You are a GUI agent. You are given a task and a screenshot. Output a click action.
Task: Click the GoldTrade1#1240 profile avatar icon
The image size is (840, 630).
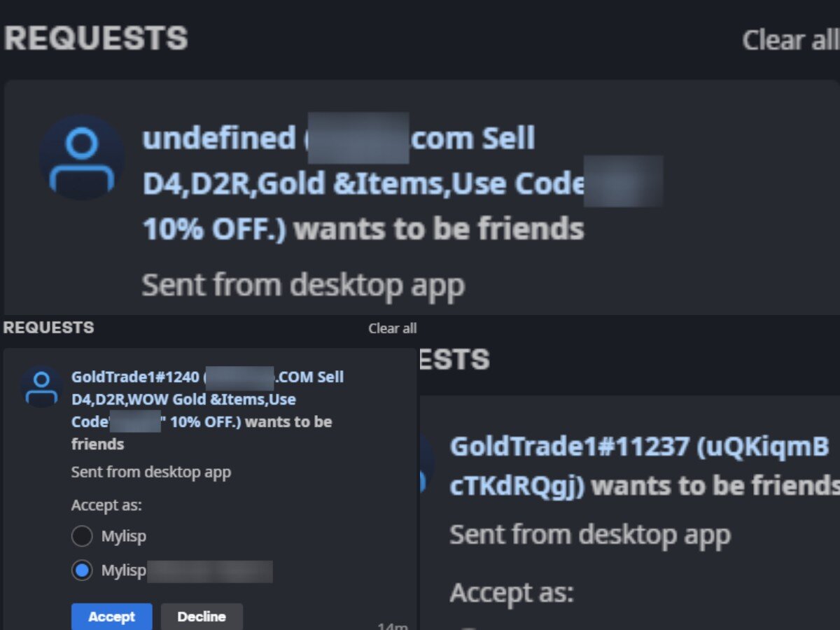click(x=42, y=387)
